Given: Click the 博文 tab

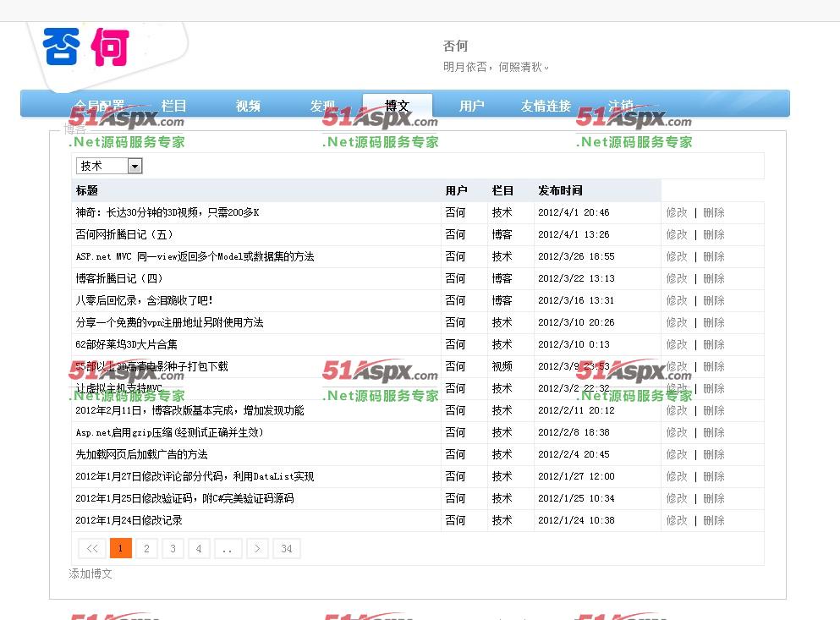Looking at the screenshot, I should (x=397, y=106).
